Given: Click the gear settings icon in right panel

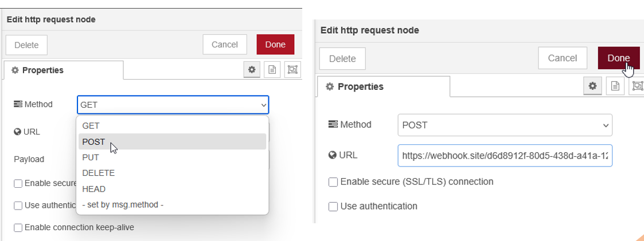Looking at the screenshot, I should point(593,86).
